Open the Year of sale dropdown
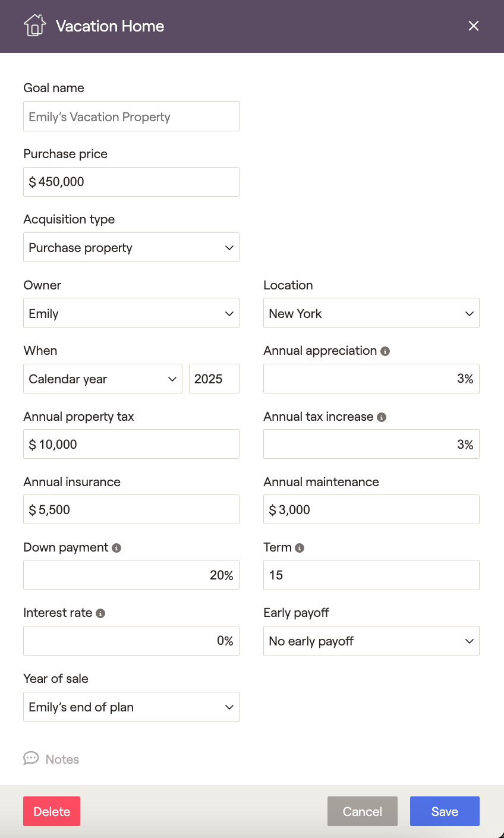This screenshot has height=838, width=504. click(x=131, y=707)
